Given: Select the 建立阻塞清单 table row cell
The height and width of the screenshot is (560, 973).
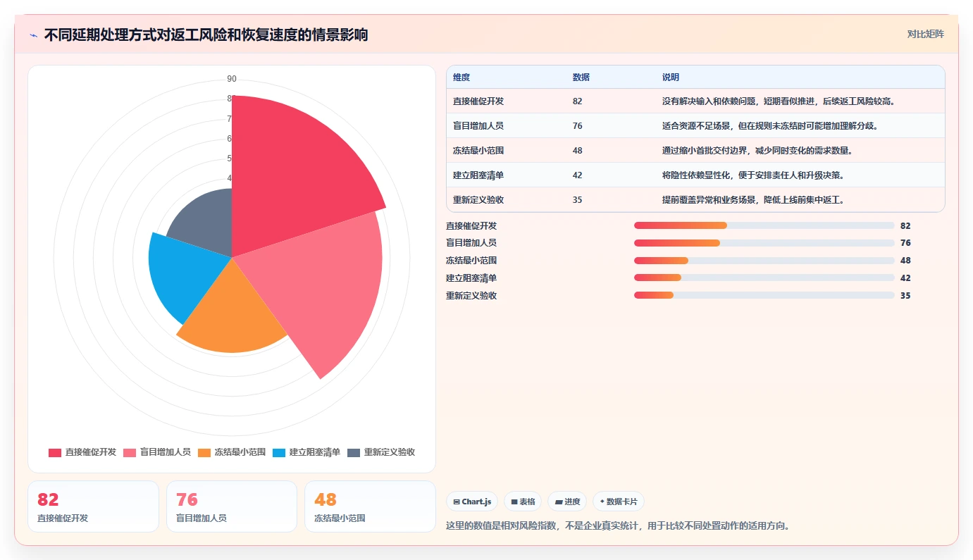Looking at the screenshot, I should tap(478, 175).
